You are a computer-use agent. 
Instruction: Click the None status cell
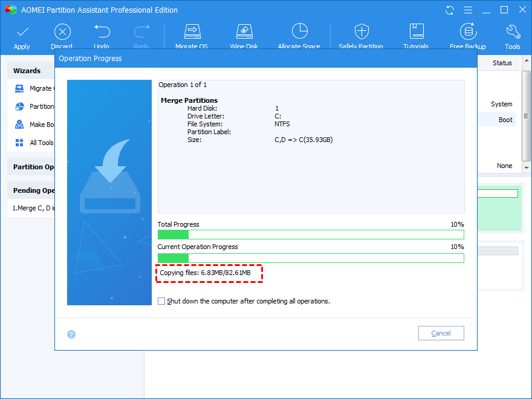click(x=505, y=166)
